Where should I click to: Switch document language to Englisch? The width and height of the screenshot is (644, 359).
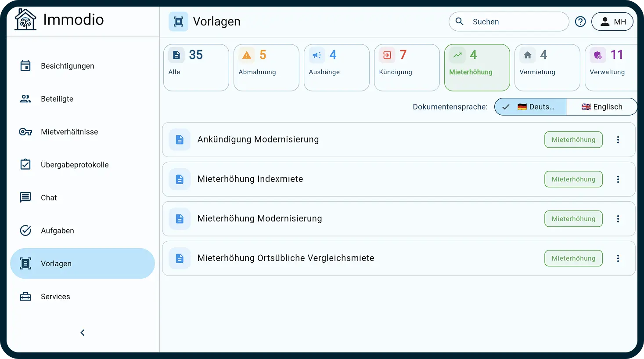(601, 107)
